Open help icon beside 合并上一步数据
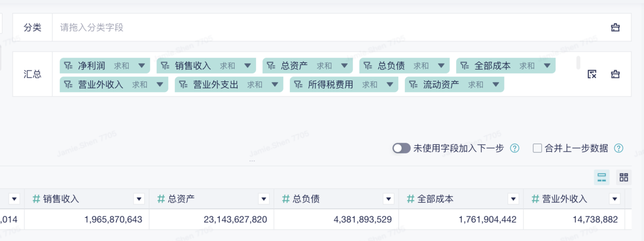The image size is (644, 241). (618, 149)
